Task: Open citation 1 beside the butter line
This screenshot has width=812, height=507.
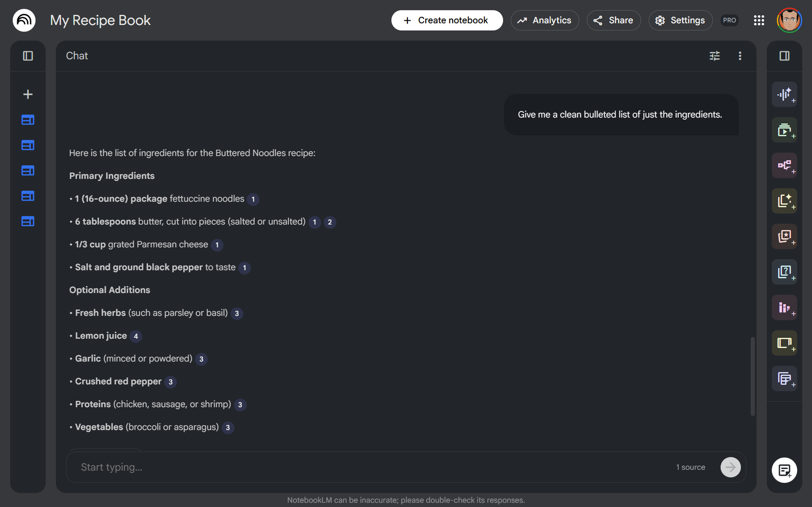Action: tap(314, 222)
